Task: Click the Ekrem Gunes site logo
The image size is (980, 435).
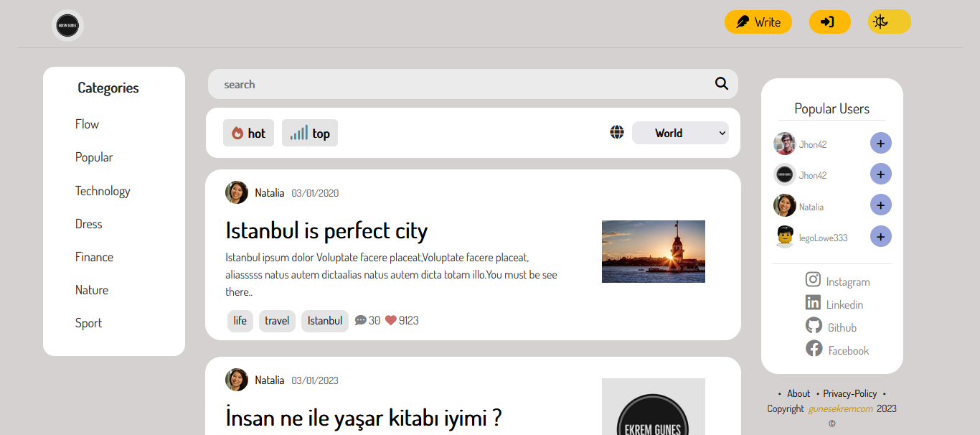Action: (x=68, y=25)
